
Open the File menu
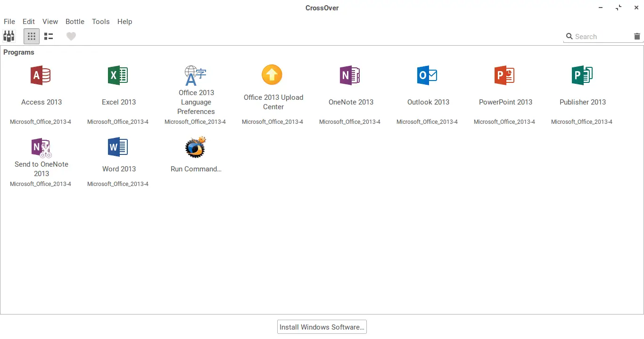pyautogui.click(x=9, y=22)
